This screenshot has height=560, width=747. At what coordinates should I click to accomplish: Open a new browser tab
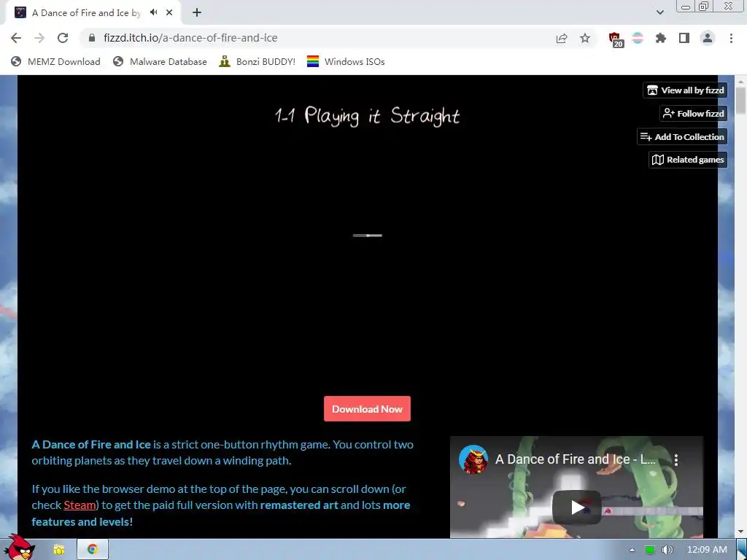(197, 13)
